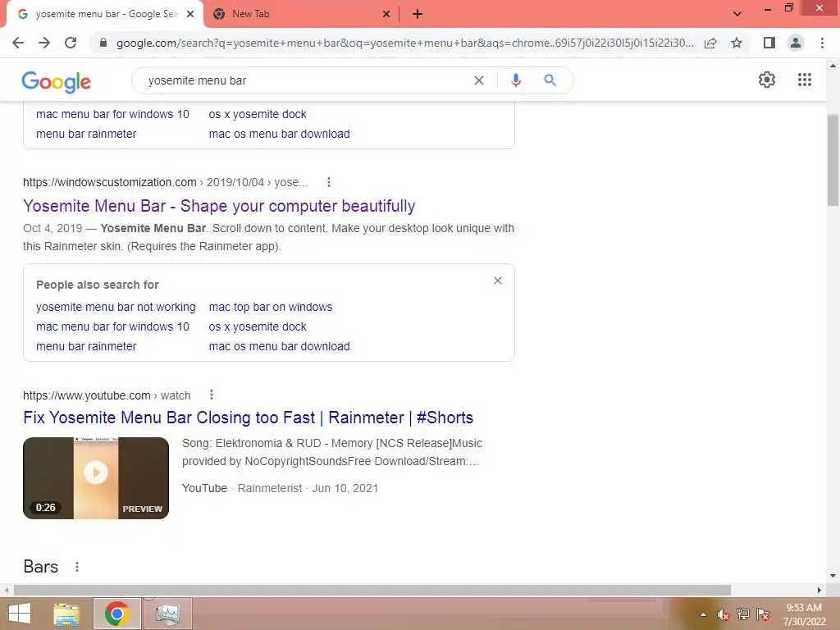840x630 pixels.
Task: Select mac menu bar for windows 10 in lower box
Action: pyautogui.click(x=112, y=326)
